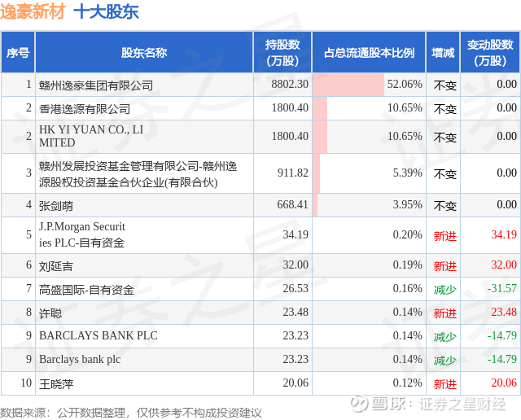This screenshot has height=420, width=521.
Task: Click the 新进 status in 许聪 row
Action: pyautogui.click(x=445, y=313)
